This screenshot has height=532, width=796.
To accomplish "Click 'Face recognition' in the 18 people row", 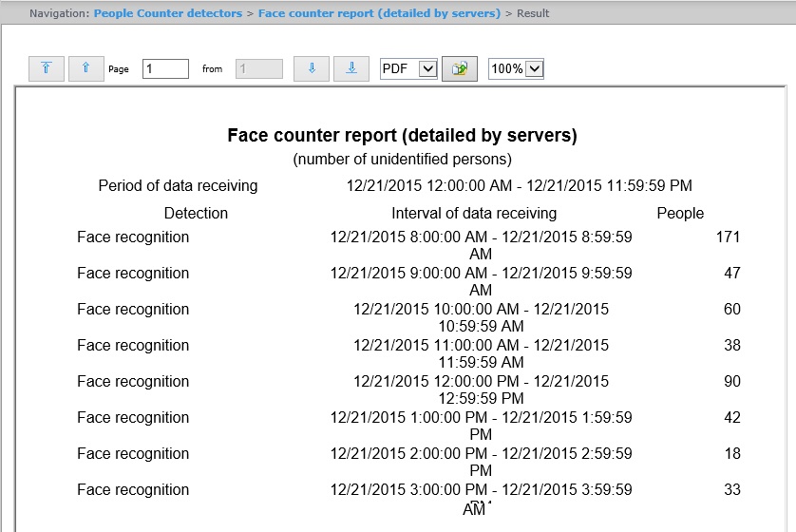I will pyautogui.click(x=133, y=453).
